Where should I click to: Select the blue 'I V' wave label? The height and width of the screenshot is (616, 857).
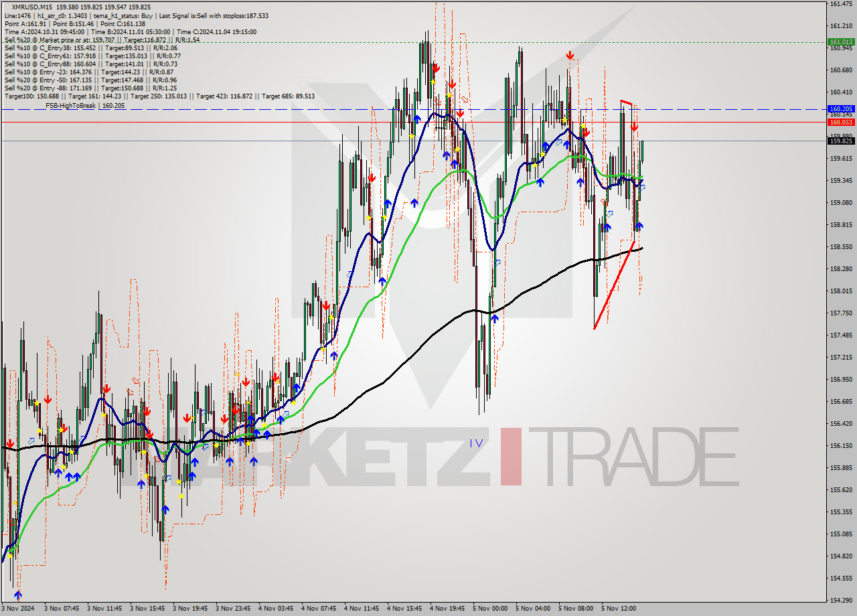point(476,443)
